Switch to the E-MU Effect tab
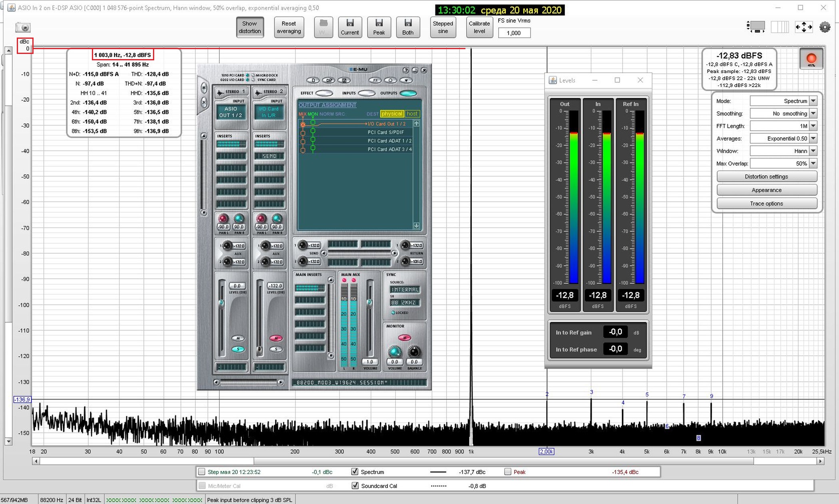839x504 pixels. (324, 93)
